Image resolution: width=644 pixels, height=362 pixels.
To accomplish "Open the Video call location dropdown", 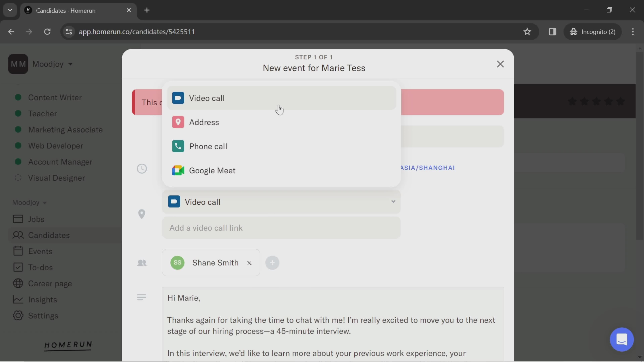I will click(x=281, y=202).
